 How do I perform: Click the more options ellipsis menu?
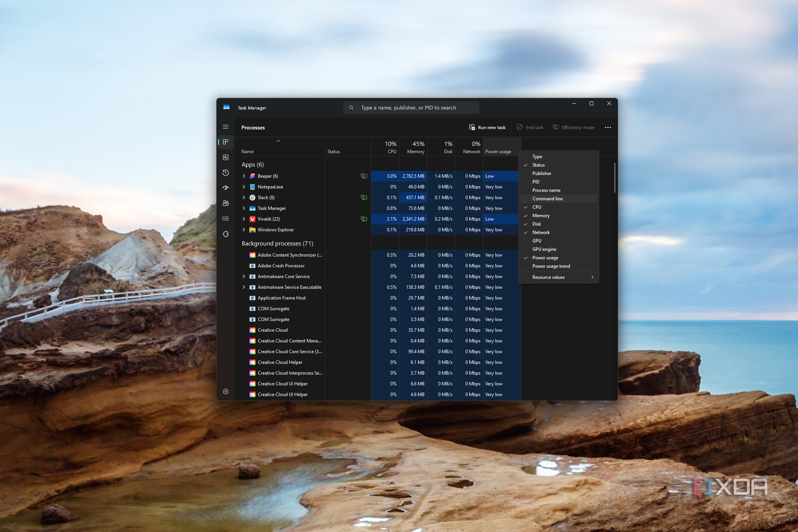coord(608,127)
